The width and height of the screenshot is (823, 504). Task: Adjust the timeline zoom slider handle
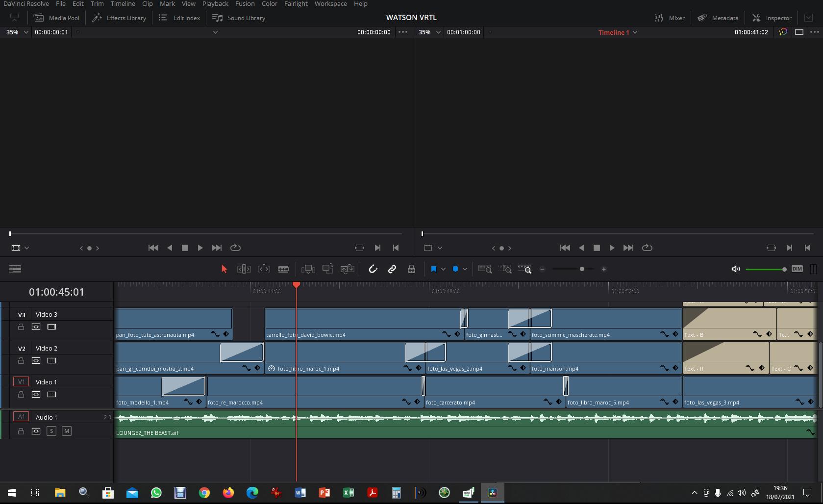pyautogui.click(x=582, y=269)
